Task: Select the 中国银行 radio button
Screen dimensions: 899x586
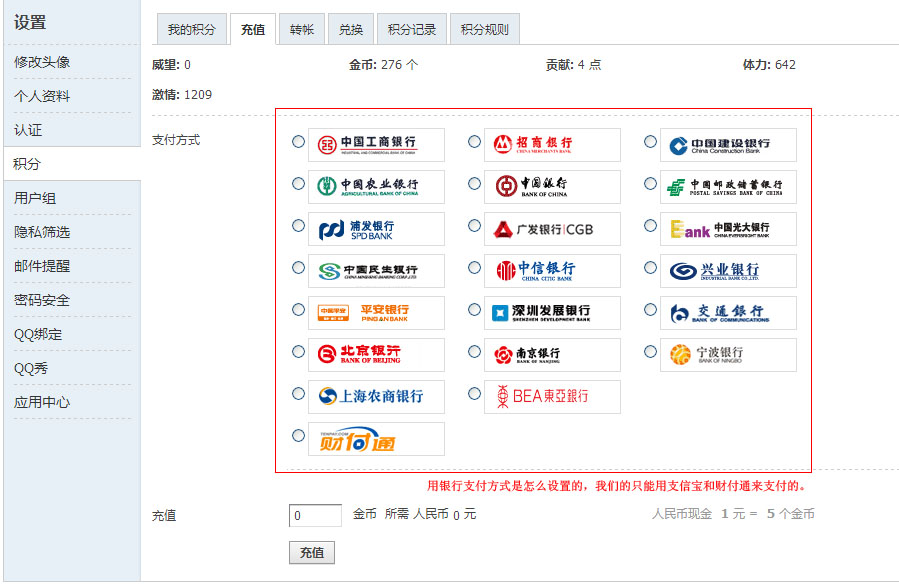Action: 474,183
